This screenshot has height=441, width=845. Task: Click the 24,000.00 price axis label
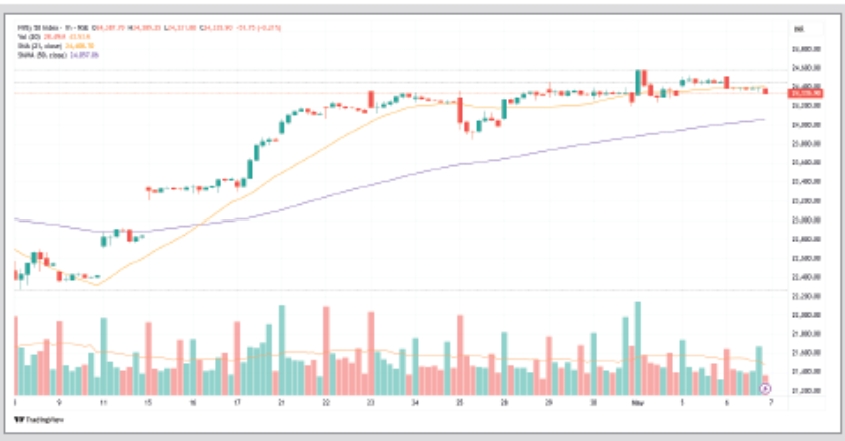[806, 125]
